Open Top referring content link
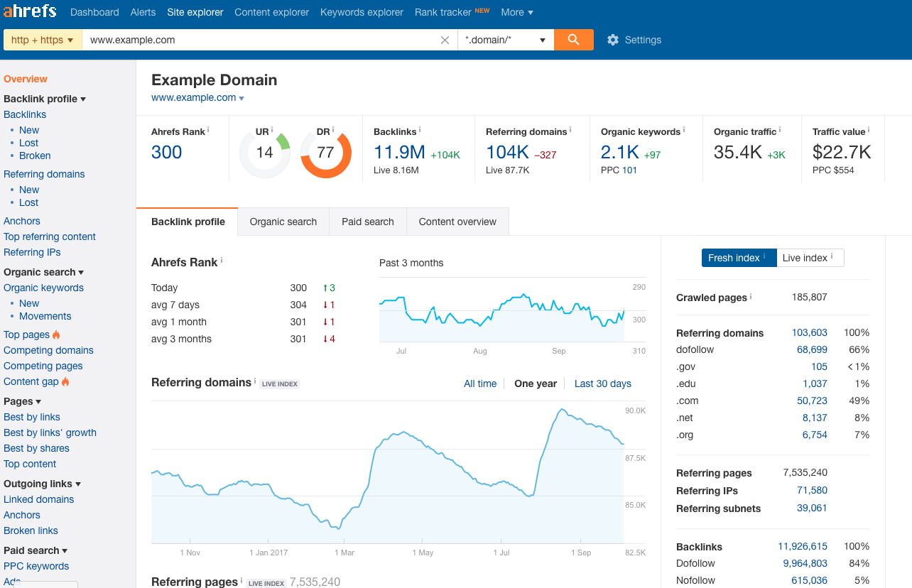Viewport: 912px width, 588px height. (x=50, y=236)
